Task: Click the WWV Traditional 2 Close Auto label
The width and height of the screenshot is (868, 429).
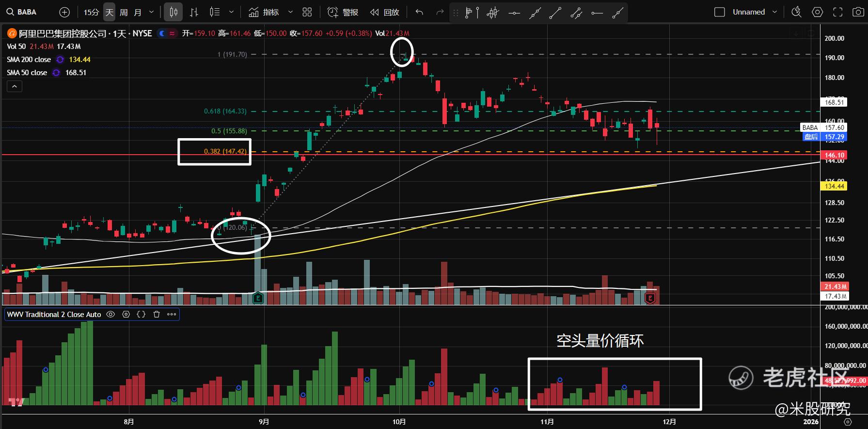Action: pyautogui.click(x=54, y=314)
